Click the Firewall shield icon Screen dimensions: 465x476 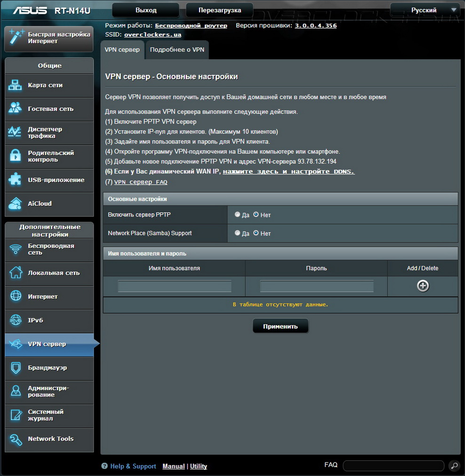coord(16,367)
